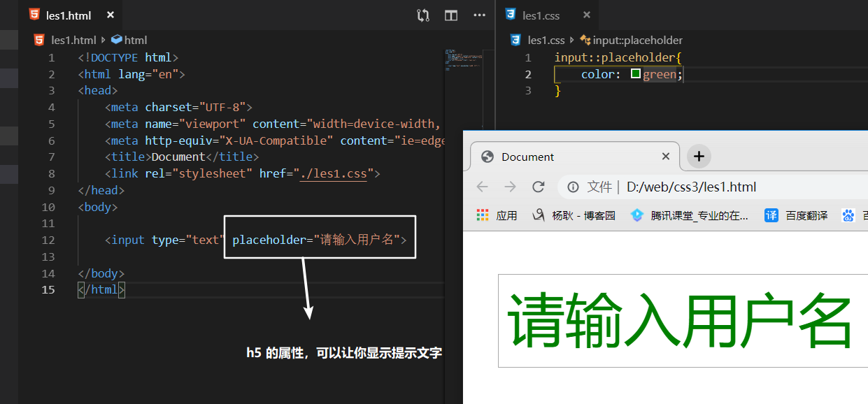Close the Document browser tab
The image size is (868, 404).
point(666,157)
